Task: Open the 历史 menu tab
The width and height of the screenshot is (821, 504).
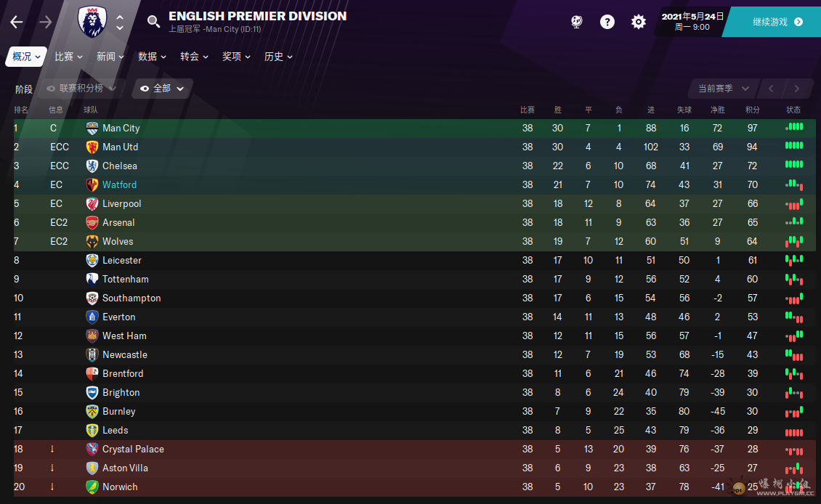Action: point(278,57)
